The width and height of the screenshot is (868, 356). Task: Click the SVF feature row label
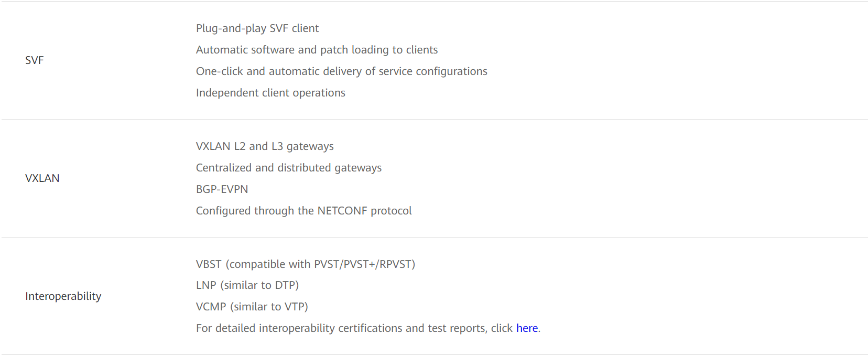(35, 60)
